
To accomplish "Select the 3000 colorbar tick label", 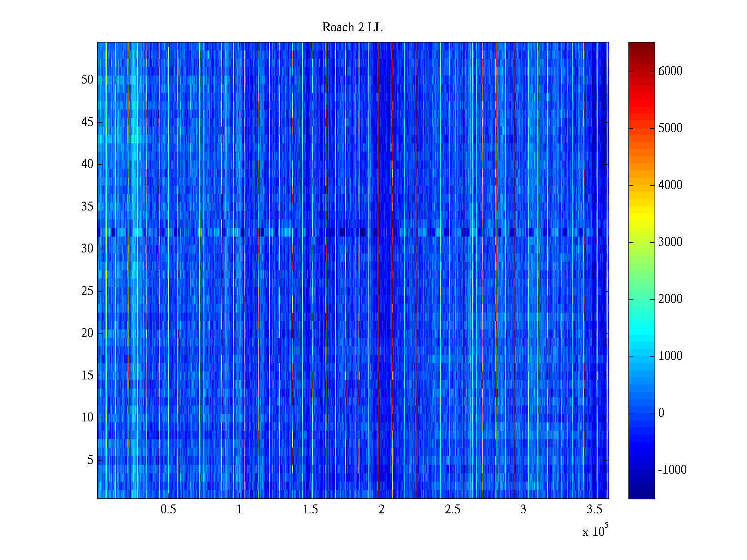I will coord(670,242).
